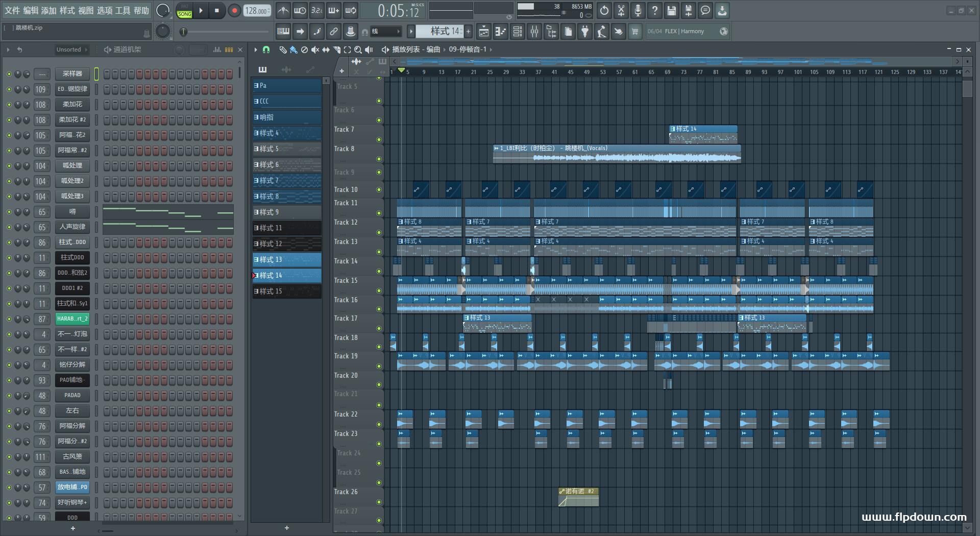Screen dimensions: 980x536
Task: Open the 视图 menu
Action: tap(86, 10)
